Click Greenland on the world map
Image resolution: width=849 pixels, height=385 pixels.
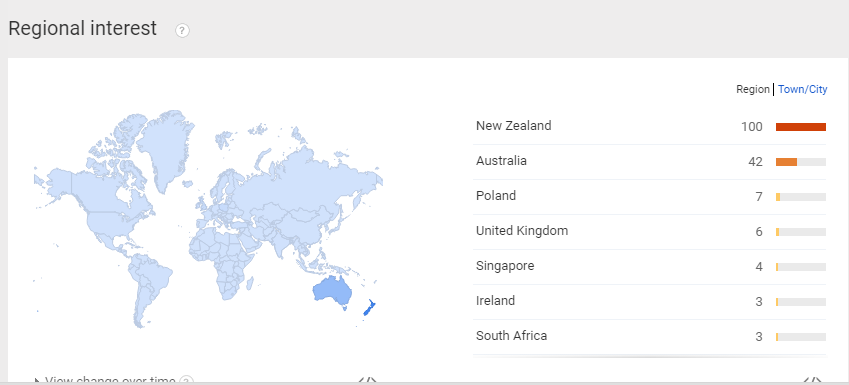click(165, 143)
